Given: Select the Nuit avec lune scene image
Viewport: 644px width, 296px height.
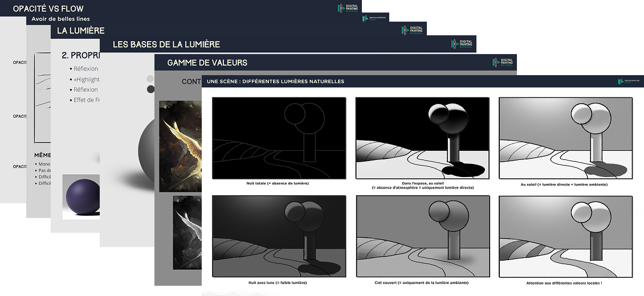Looking at the screenshot, I should 279,236.
